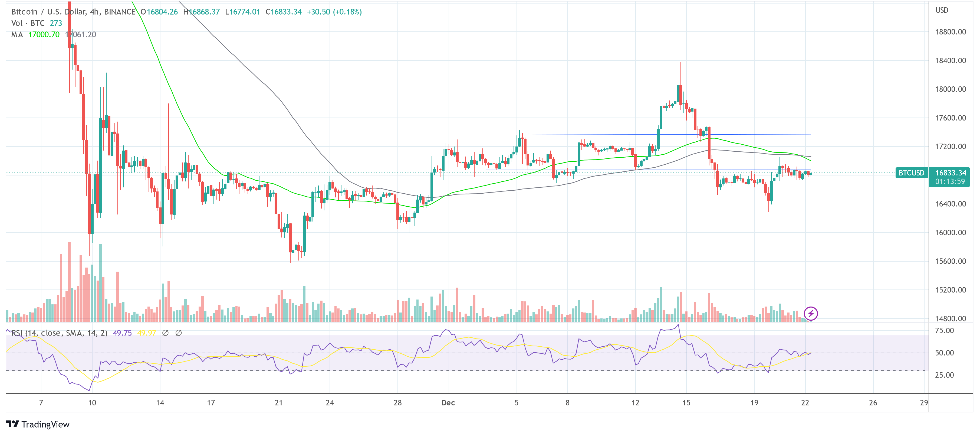Image resolution: width=980 pixels, height=436 pixels.
Task: Click the high price value H16868.37
Action: click(201, 12)
